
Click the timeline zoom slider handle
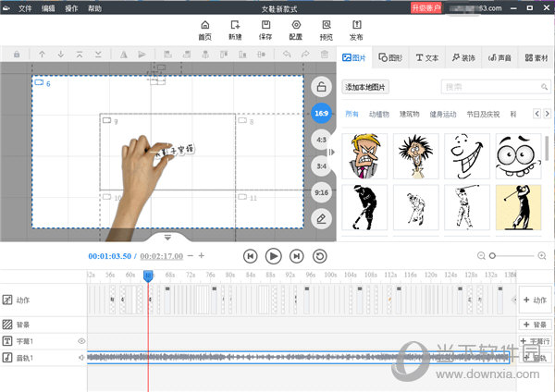[492, 255]
